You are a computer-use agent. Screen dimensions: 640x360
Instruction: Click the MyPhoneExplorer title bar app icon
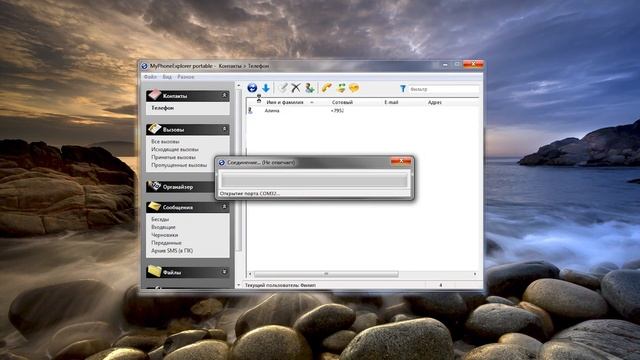144,66
